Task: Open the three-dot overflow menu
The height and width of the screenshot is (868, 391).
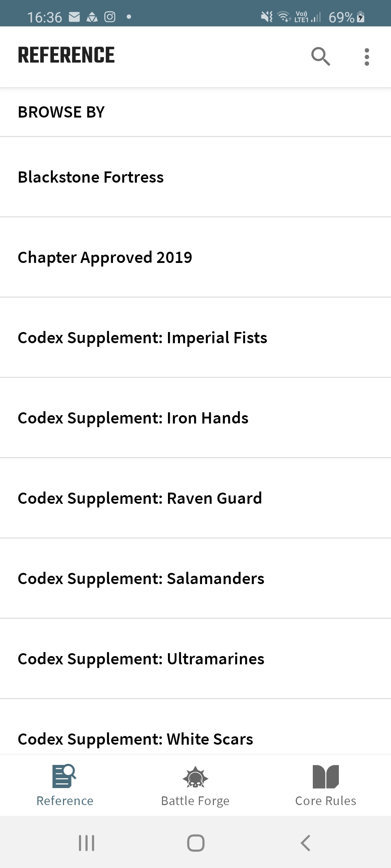Action: click(x=367, y=57)
